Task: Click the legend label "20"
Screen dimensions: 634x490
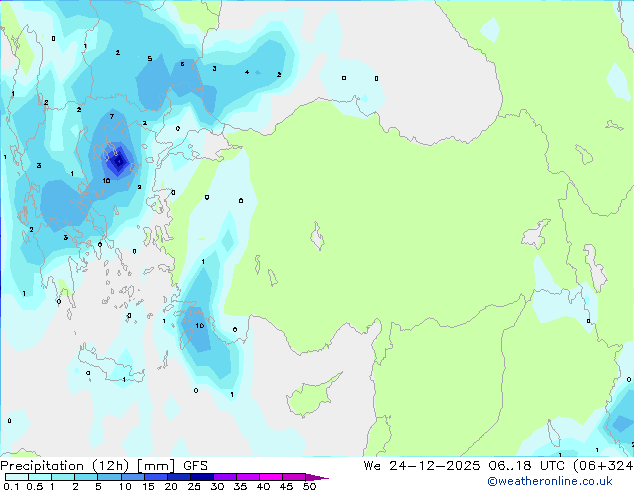Action: point(171,486)
